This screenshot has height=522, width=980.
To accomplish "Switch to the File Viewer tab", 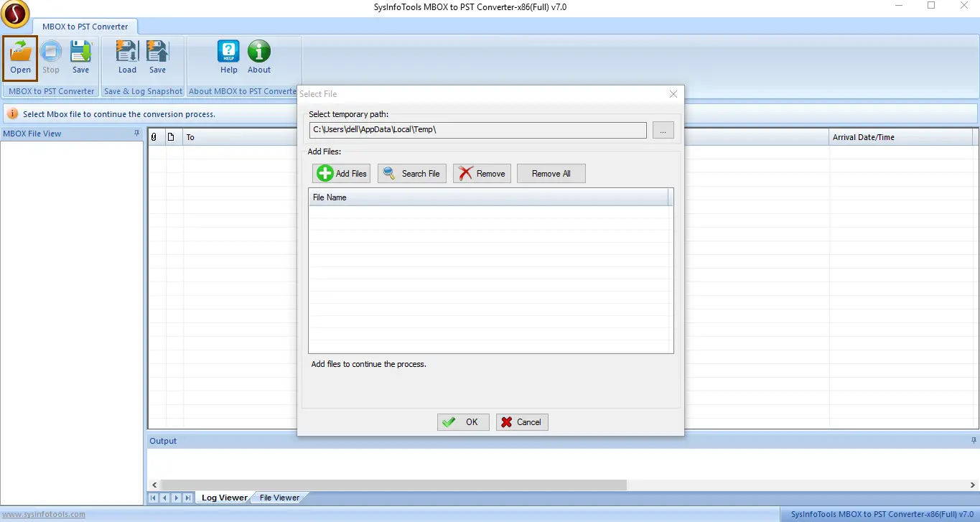I will coord(279,498).
